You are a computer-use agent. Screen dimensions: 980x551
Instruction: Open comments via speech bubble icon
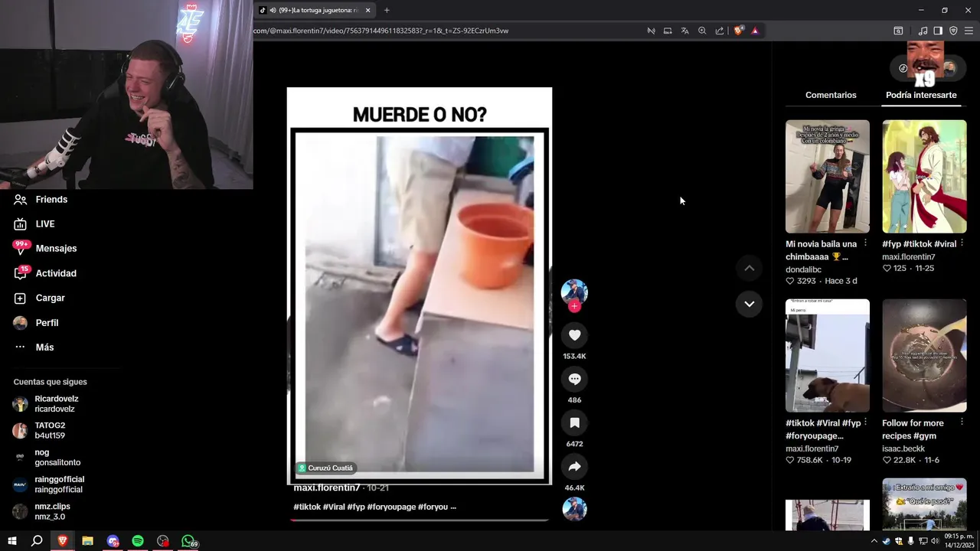[x=574, y=379]
